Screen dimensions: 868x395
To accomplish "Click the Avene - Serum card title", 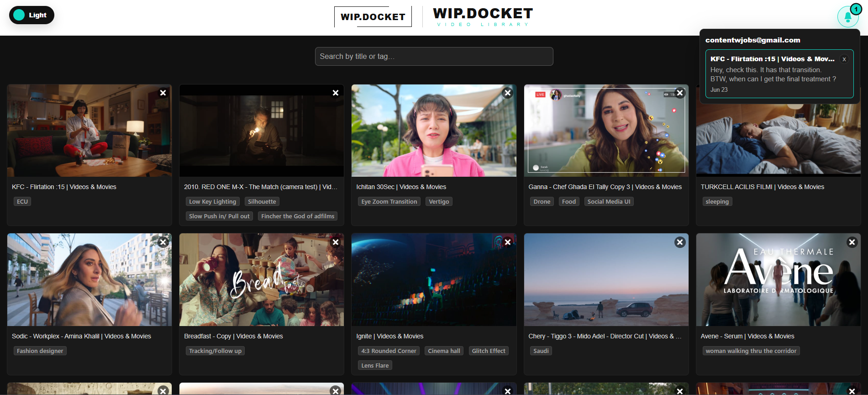I will 747,336.
